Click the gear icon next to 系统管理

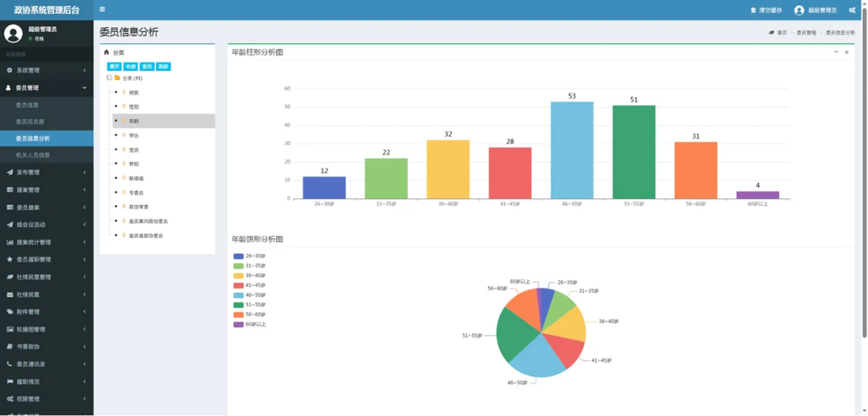(10, 70)
